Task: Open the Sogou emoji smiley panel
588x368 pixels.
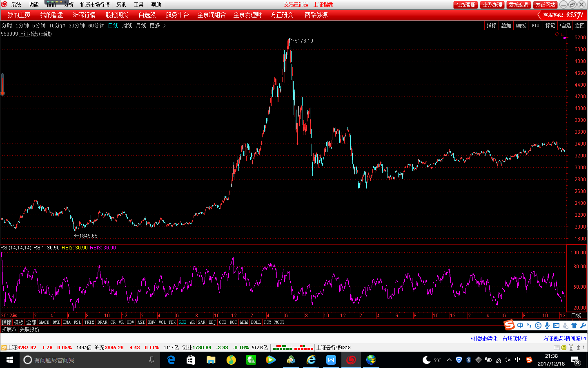Action: click(x=538, y=325)
